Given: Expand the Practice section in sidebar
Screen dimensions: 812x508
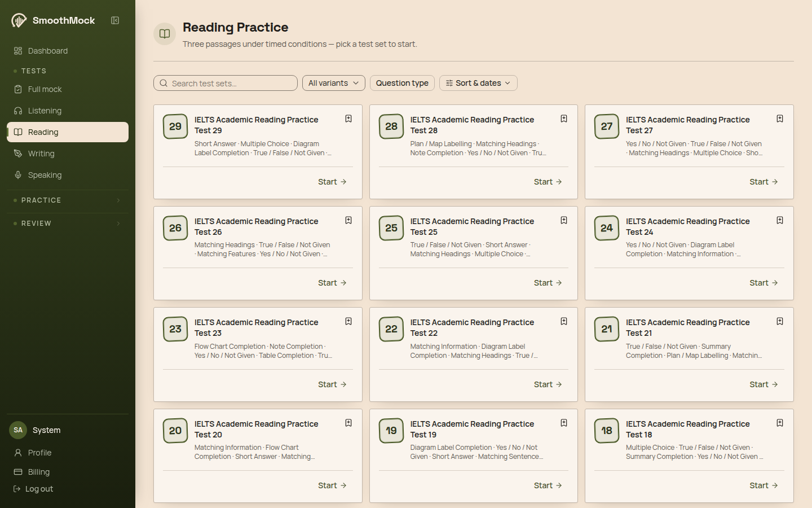Looking at the screenshot, I should pyautogui.click(x=68, y=200).
